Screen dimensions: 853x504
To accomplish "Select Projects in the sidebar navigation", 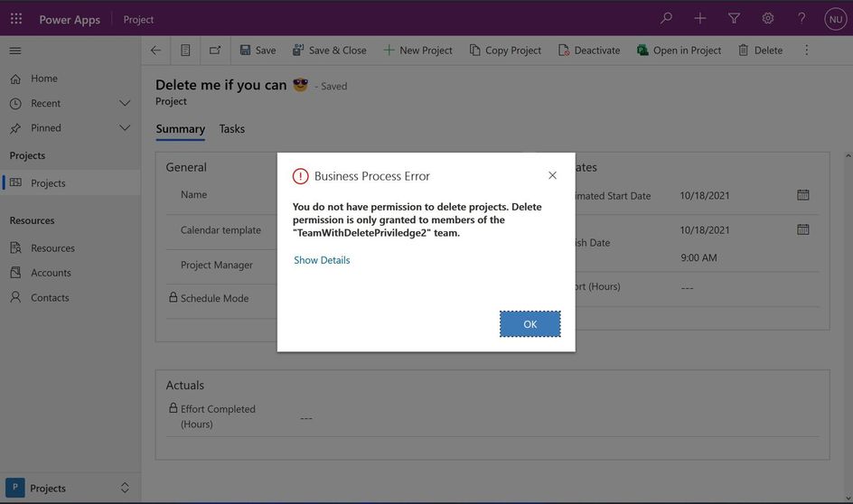I will pyautogui.click(x=70, y=182).
